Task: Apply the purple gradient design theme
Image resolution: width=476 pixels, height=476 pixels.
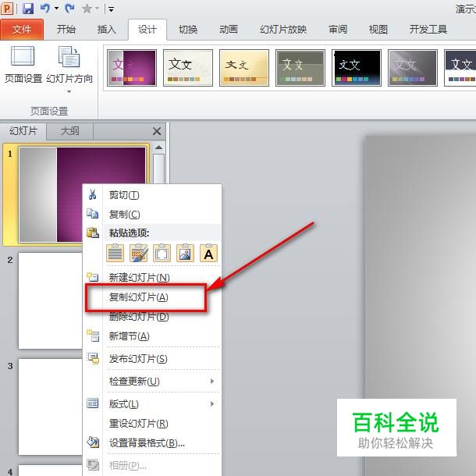Action: [132, 68]
